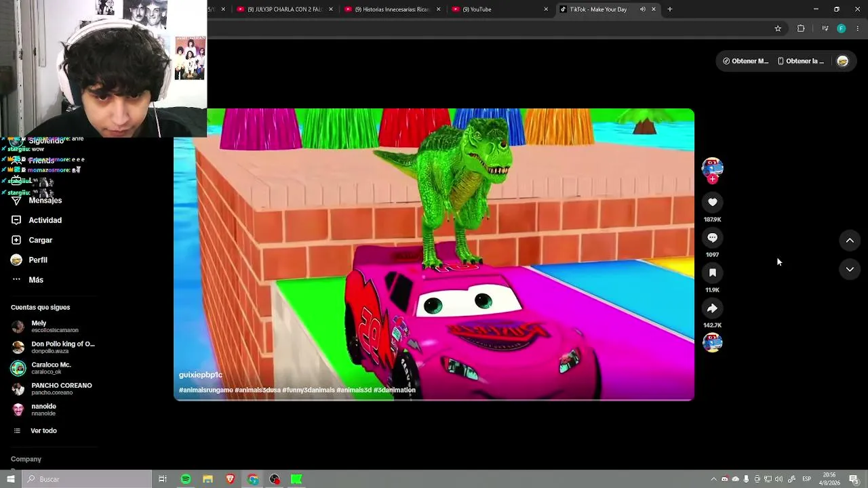This screenshot has width=868, height=488.
Task: Open OBS Studio from the taskbar
Action: coord(275,479)
